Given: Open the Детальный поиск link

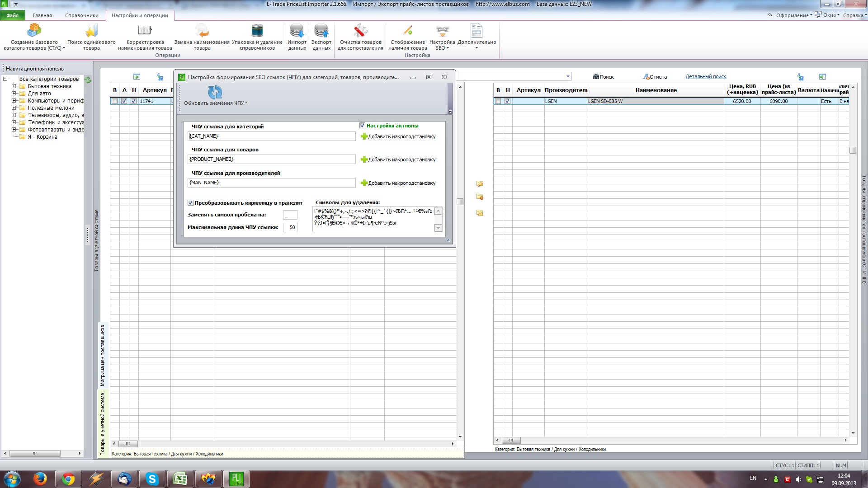Looking at the screenshot, I should coord(706,77).
